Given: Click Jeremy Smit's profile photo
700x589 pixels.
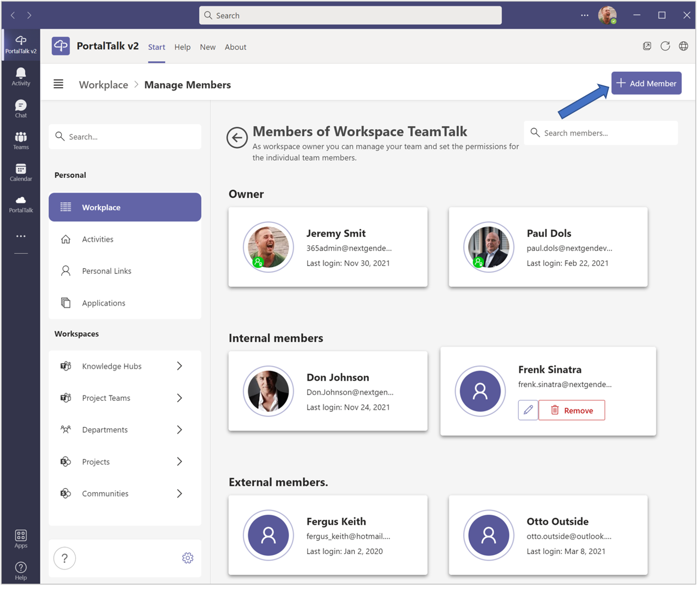Looking at the screenshot, I should click(x=268, y=248).
